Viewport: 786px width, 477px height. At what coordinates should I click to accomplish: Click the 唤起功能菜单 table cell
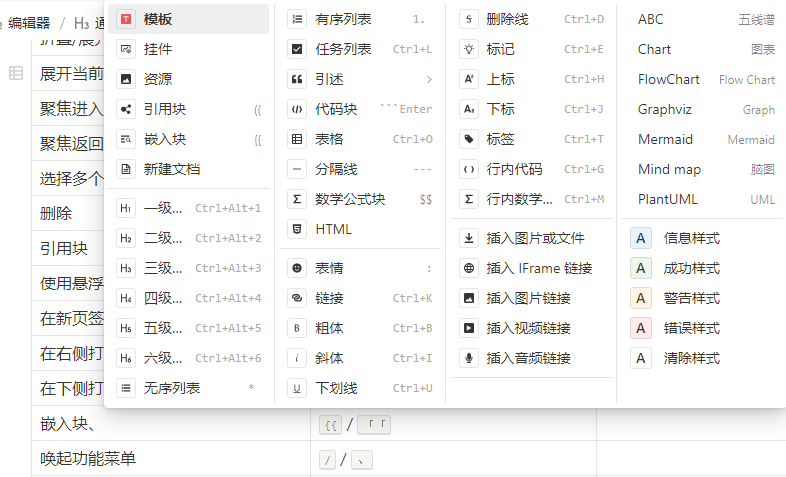(171, 458)
